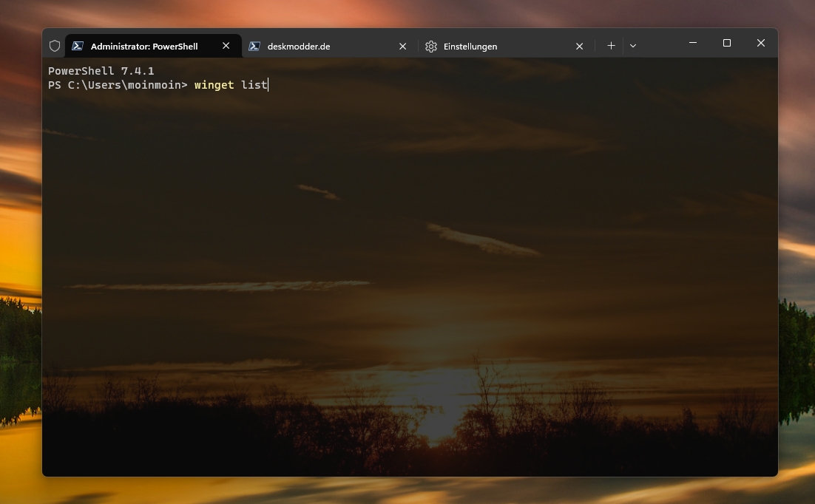Click the PowerShell 7.4.1 version line
Screen dimensions: 815x504
(101, 71)
